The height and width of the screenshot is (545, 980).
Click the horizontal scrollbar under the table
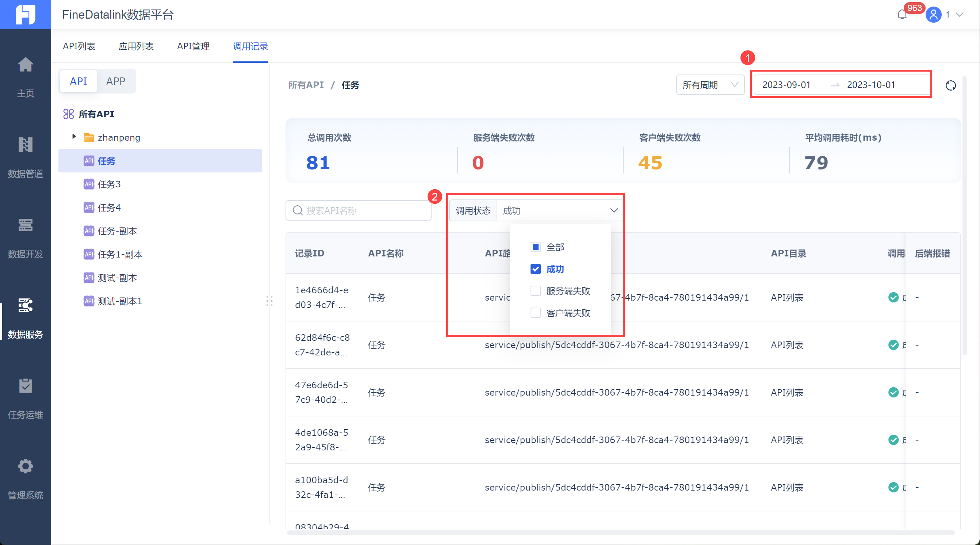pos(620,533)
